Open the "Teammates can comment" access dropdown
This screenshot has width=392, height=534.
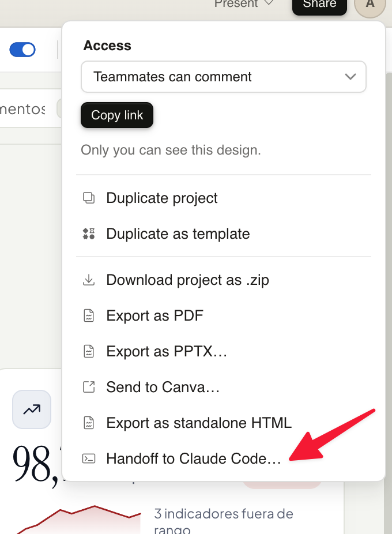point(224,77)
